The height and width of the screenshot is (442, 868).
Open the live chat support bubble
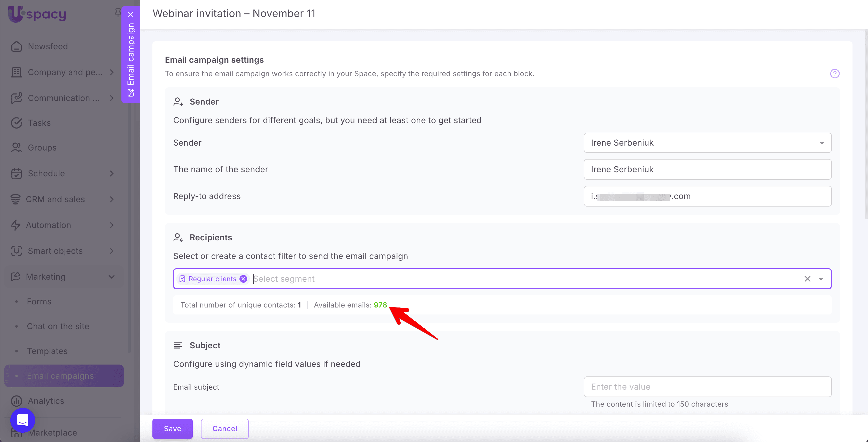point(22,420)
